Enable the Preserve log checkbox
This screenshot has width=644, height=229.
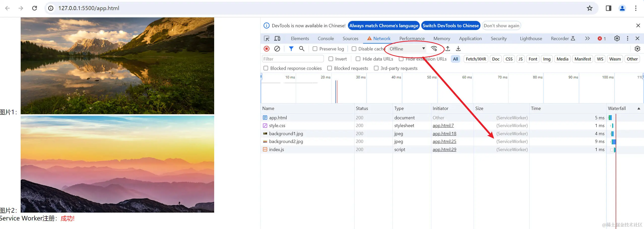[x=315, y=49]
